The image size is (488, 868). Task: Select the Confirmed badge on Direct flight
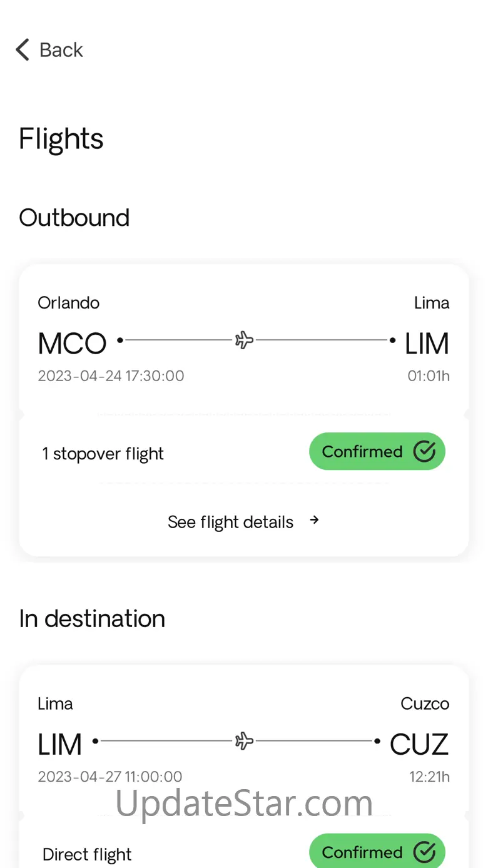pyautogui.click(x=377, y=851)
